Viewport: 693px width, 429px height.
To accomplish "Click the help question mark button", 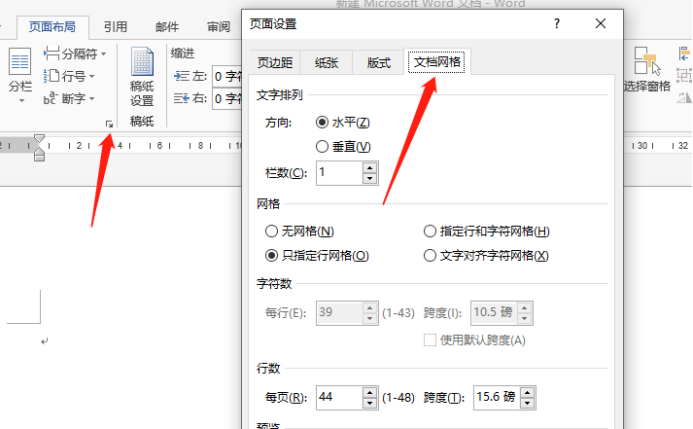I will (x=556, y=23).
